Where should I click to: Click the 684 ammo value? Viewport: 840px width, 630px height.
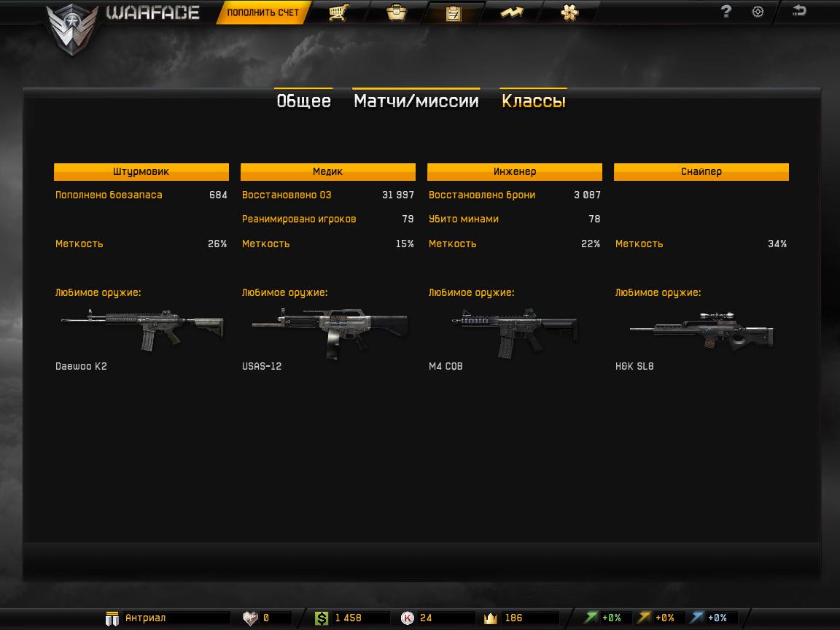click(218, 195)
